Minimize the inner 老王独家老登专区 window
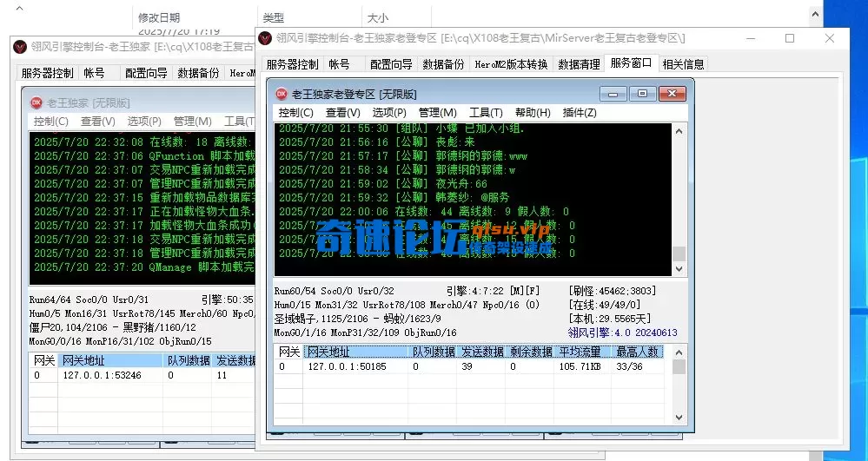The image size is (868, 461). (613, 94)
